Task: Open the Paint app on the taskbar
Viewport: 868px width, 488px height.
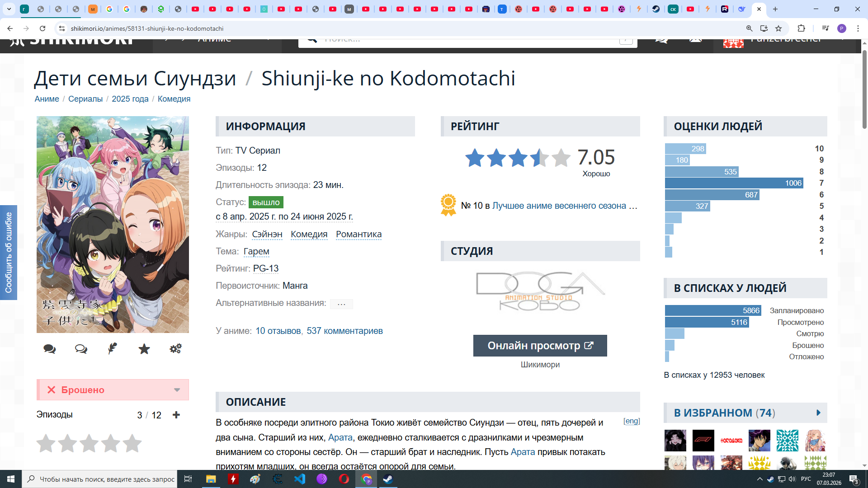Action: [x=255, y=479]
